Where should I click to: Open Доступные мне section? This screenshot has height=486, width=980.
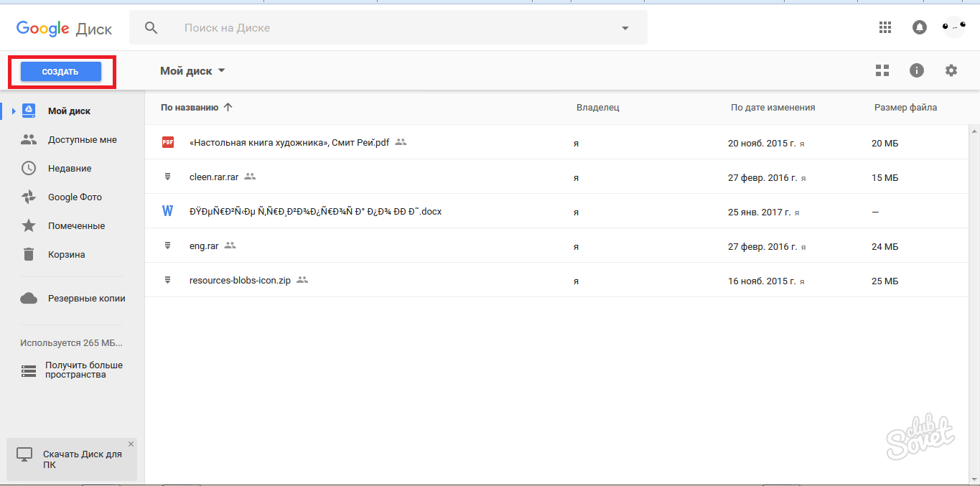[x=82, y=140]
